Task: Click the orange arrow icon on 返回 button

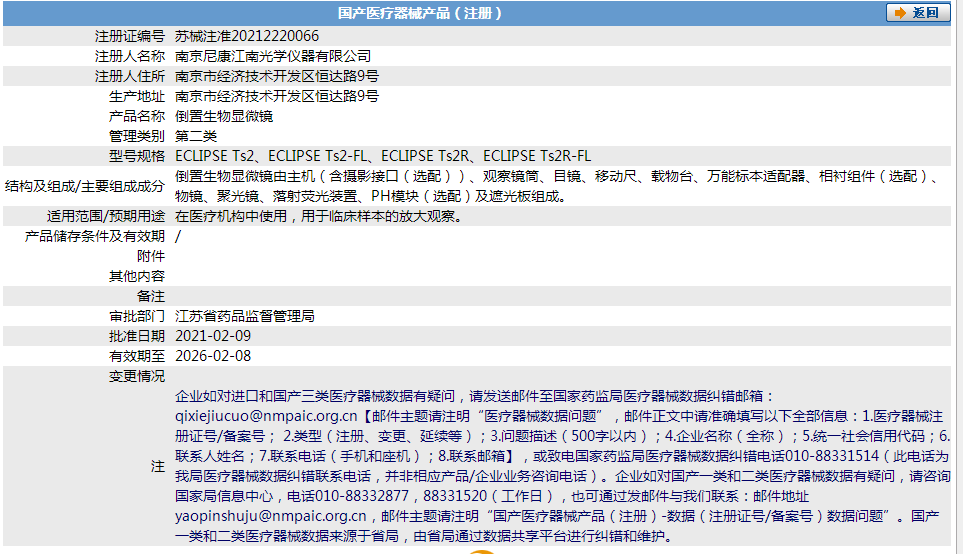Action: 900,13
